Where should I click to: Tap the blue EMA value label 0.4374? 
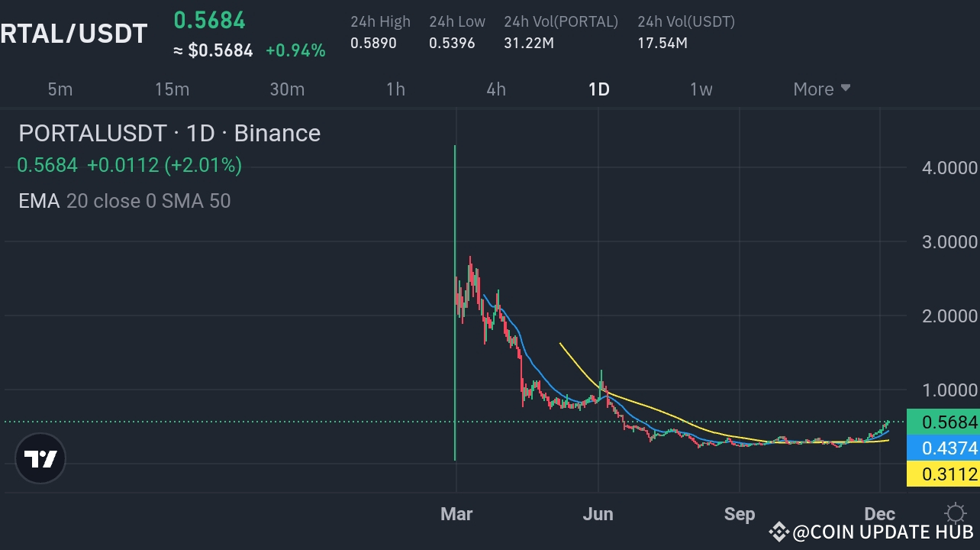[x=943, y=448]
